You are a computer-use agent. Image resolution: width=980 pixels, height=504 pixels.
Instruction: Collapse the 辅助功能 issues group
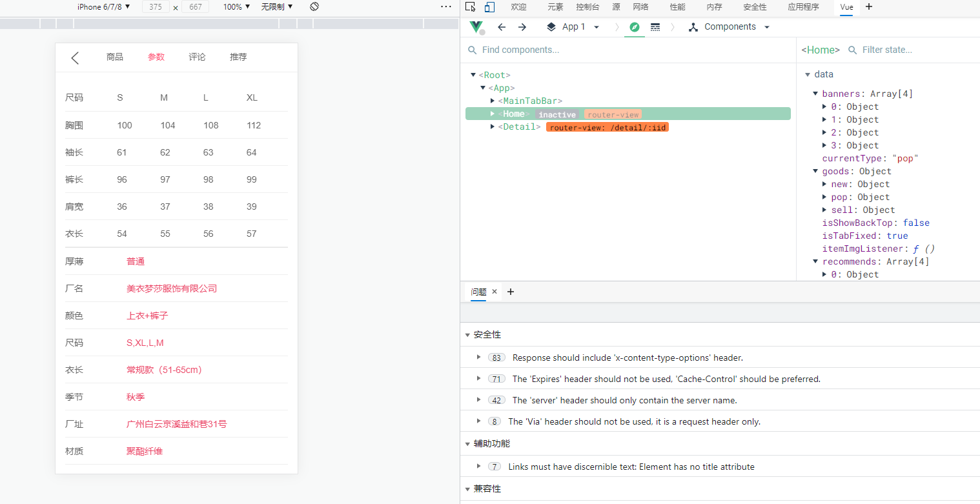tap(468, 444)
